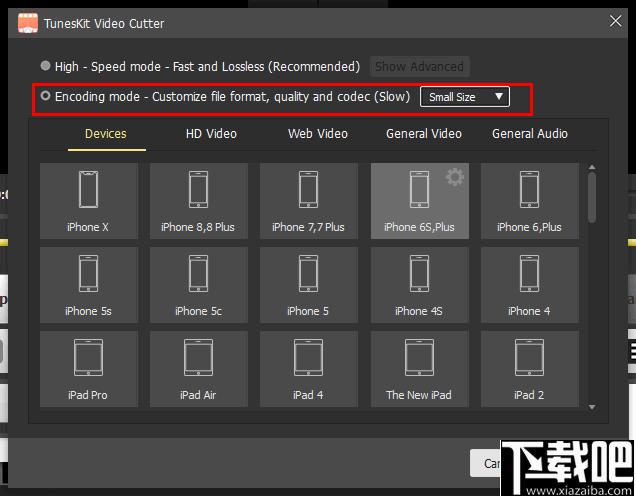Enable High-Speed mode radio button

pos(45,65)
